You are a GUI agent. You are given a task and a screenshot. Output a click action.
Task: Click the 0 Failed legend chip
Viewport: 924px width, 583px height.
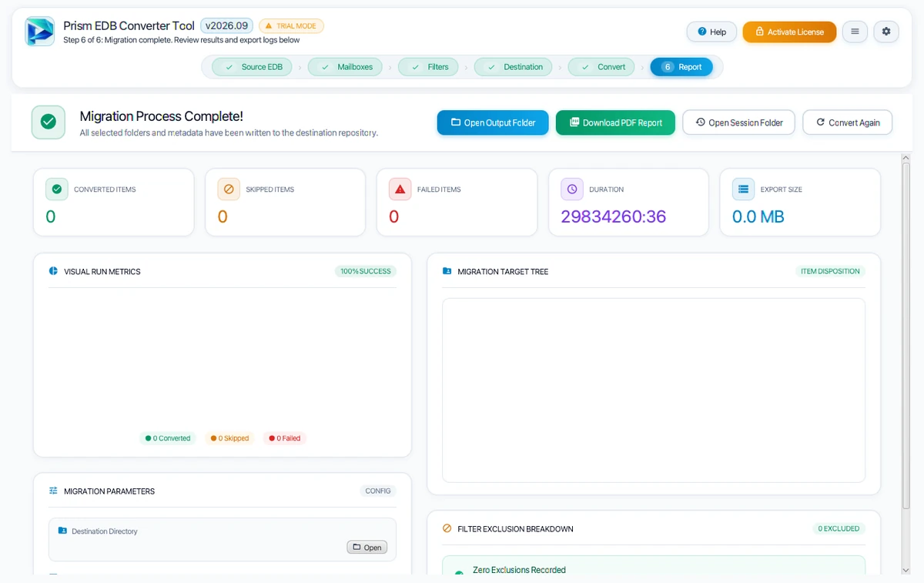[284, 438]
